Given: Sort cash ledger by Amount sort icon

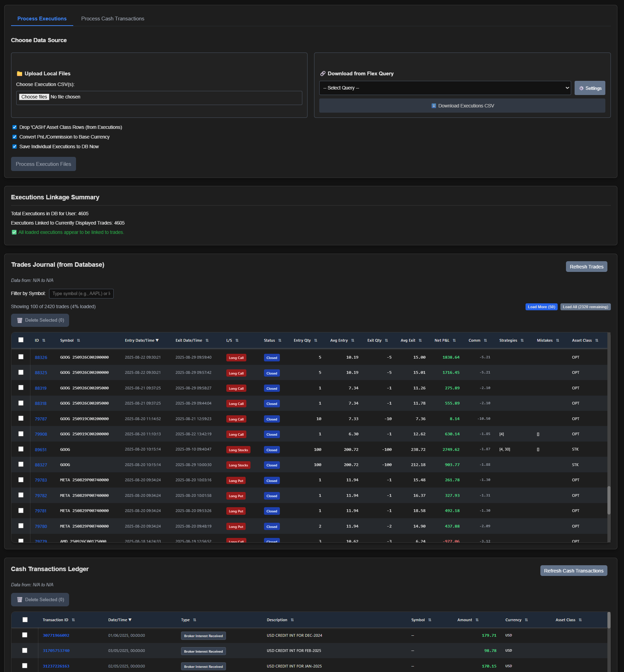Looking at the screenshot, I should 477,620.
